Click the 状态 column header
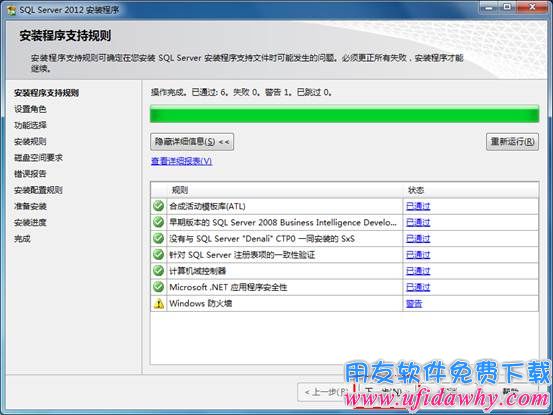 471,190
